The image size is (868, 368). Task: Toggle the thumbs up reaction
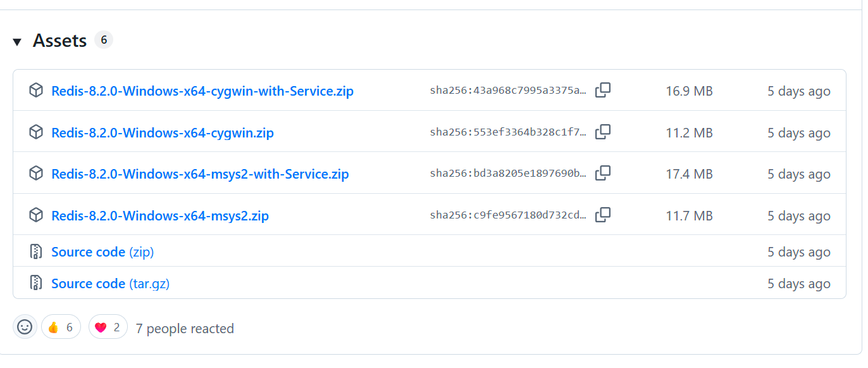coord(61,327)
